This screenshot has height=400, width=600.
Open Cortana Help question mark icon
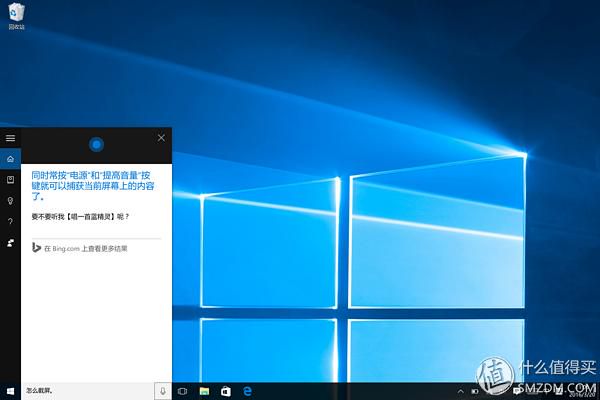click(10, 222)
